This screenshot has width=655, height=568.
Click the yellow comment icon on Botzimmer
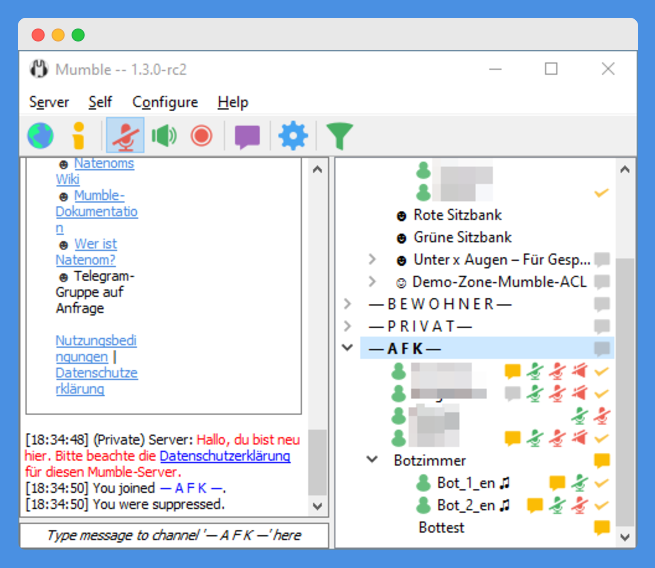[602, 461]
